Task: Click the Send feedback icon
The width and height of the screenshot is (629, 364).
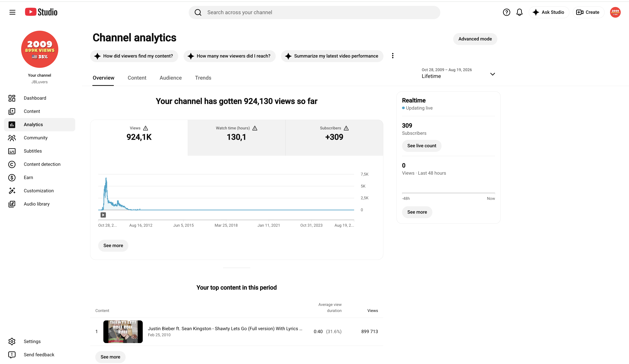Action: 12,354
